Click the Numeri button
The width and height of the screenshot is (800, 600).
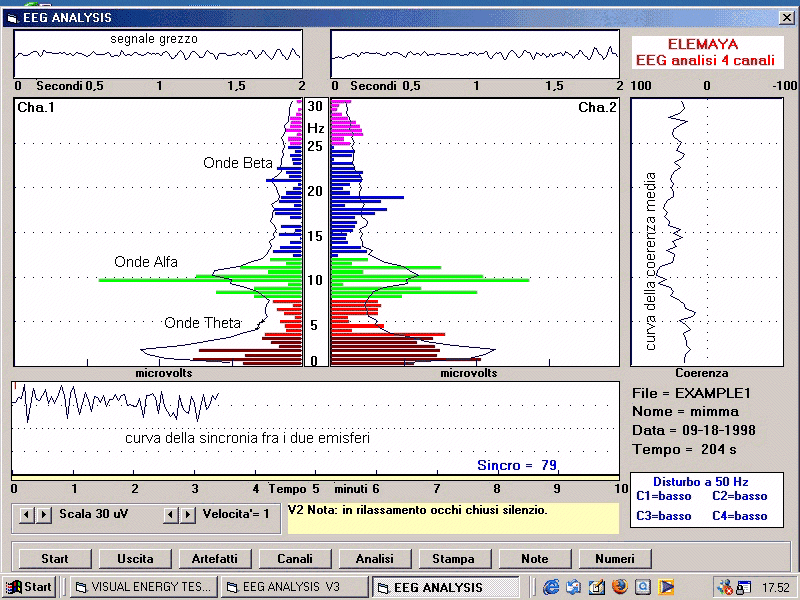[614, 559]
